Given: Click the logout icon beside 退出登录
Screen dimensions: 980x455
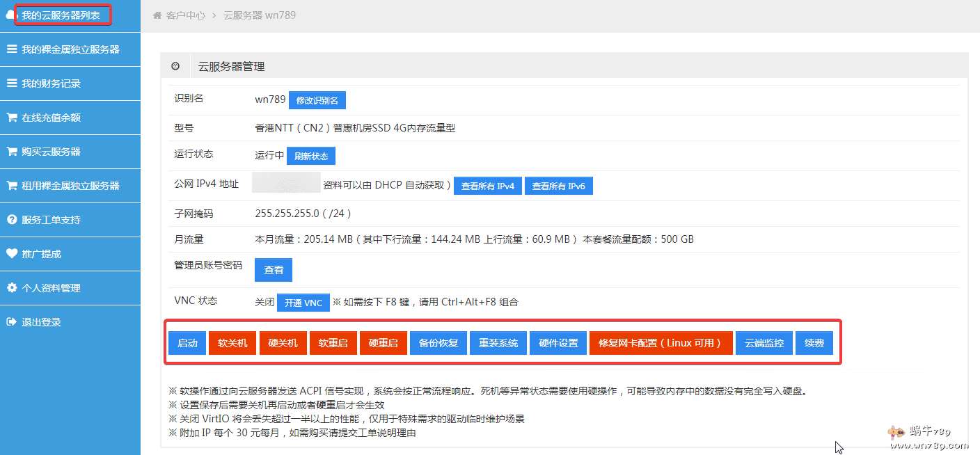Looking at the screenshot, I should [x=12, y=322].
